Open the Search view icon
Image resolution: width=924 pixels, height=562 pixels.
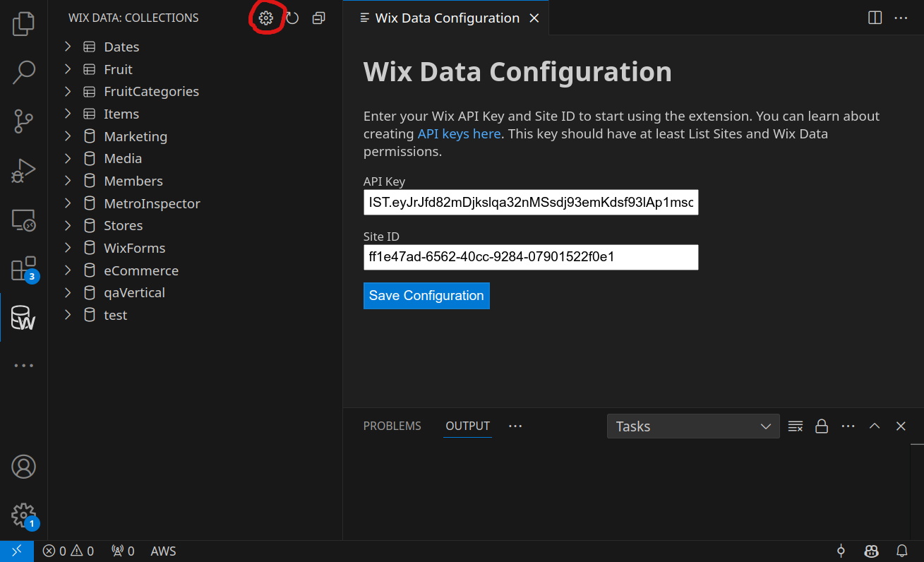[x=23, y=72]
